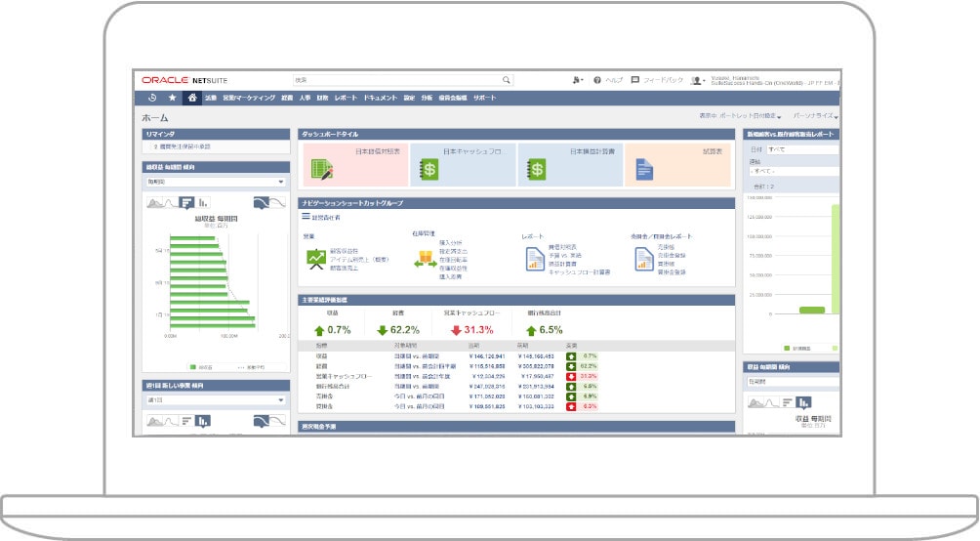Image resolution: width=980 pixels, height=541 pixels.
Task: Open the create-new icon left of ヘルプ
Action: 577,80
